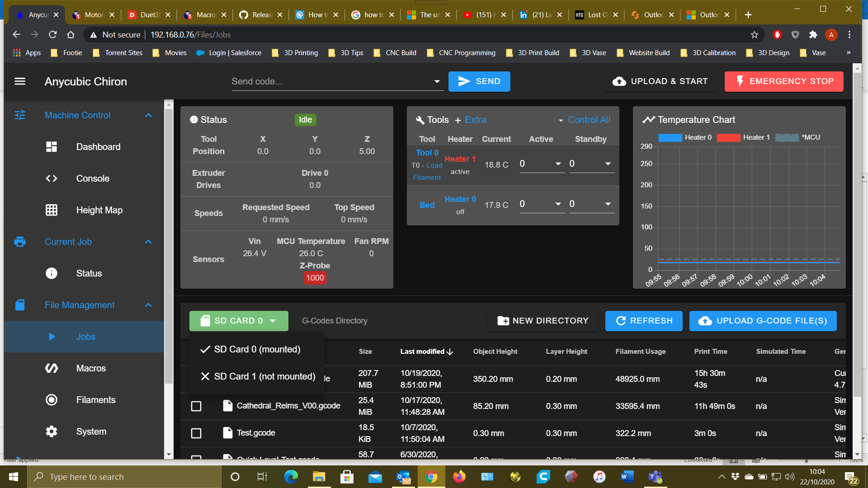
Task: Click the REFRESH button
Action: click(644, 321)
